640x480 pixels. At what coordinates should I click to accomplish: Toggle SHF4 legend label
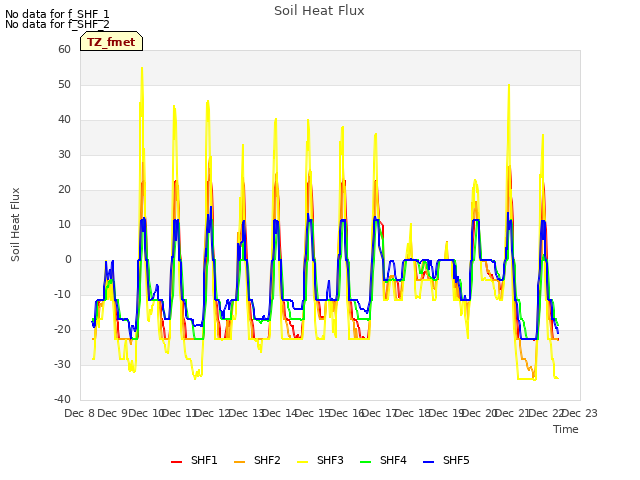click(x=393, y=460)
